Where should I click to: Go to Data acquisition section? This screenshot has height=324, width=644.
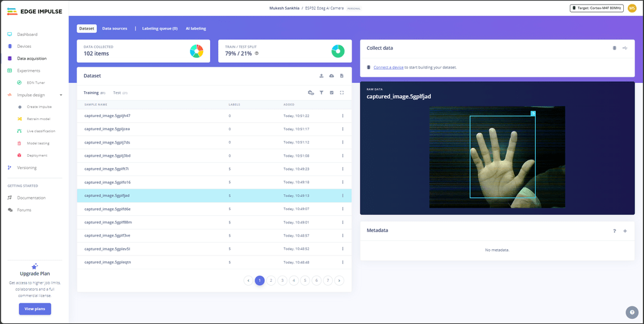[x=31, y=59]
